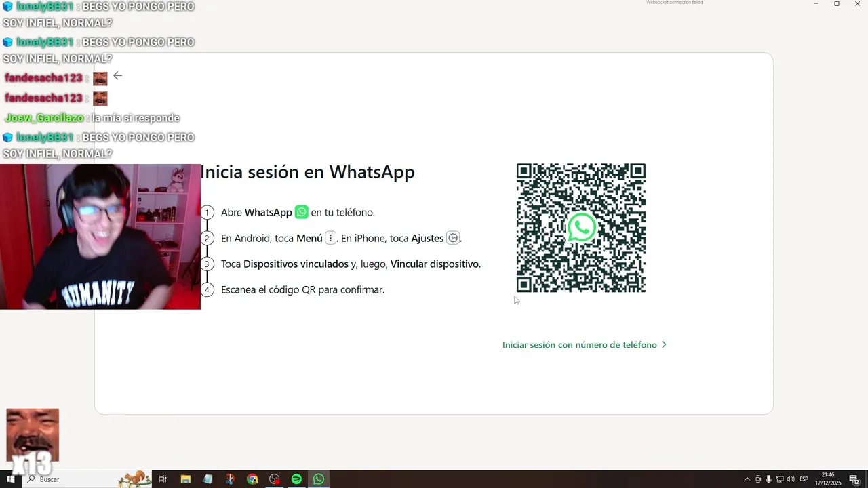Open Google Chrome from the taskbar
The width and height of the screenshot is (868, 488).
tap(252, 479)
